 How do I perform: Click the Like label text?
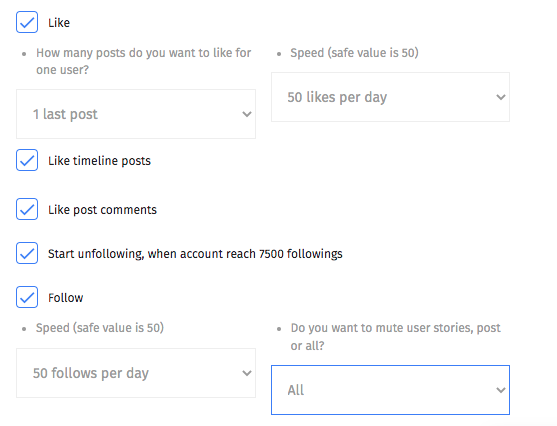coord(59,23)
